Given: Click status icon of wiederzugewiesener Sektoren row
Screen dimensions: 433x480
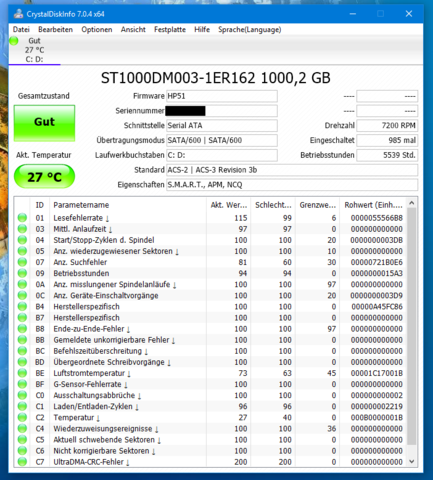Looking at the screenshot, I should [x=22, y=251].
